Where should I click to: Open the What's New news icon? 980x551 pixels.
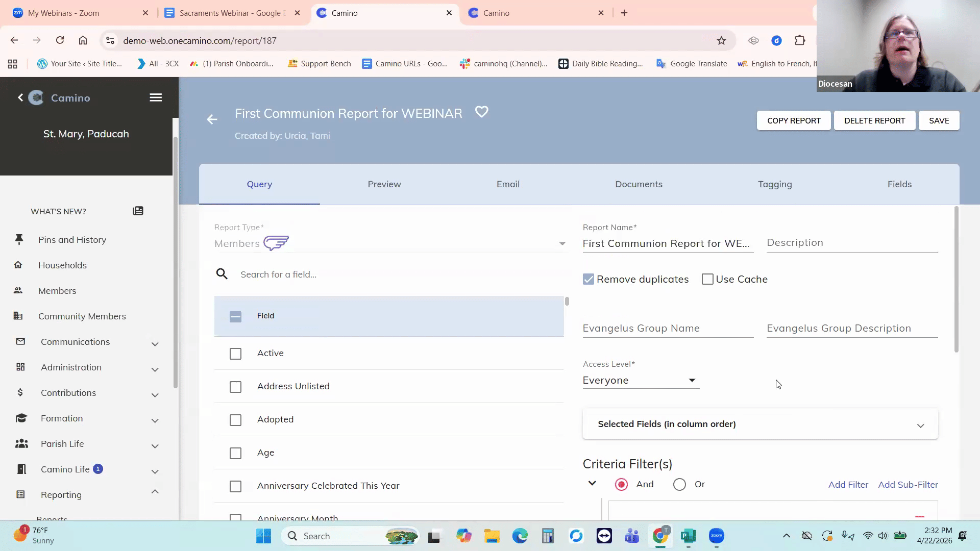click(x=138, y=211)
